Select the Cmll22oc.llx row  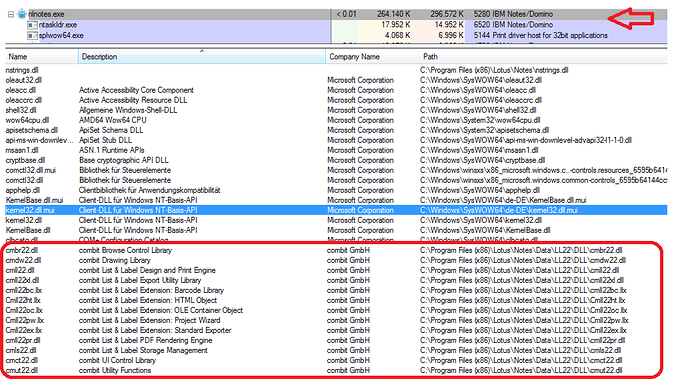[336, 310]
